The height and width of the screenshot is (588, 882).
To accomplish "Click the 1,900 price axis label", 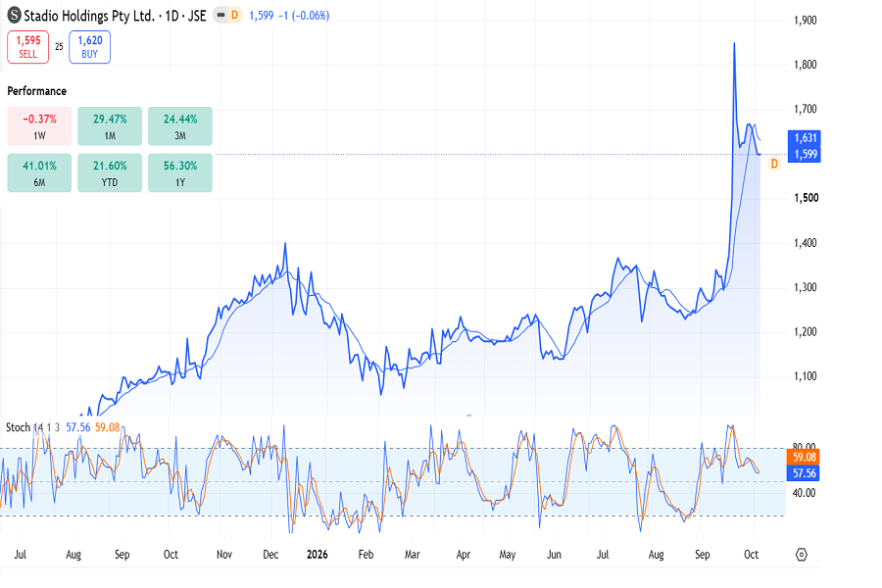I will click(805, 21).
